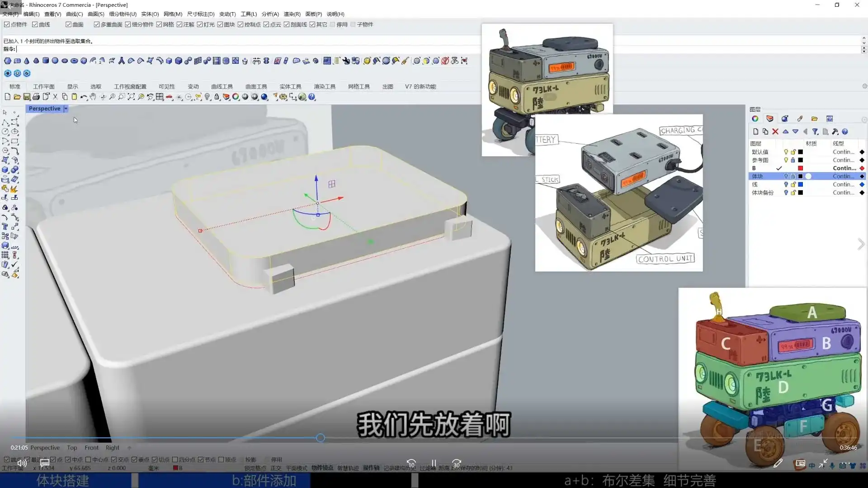Pause the video playback
Viewport: 868px width, 488px height.
click(x=434, y=463)
